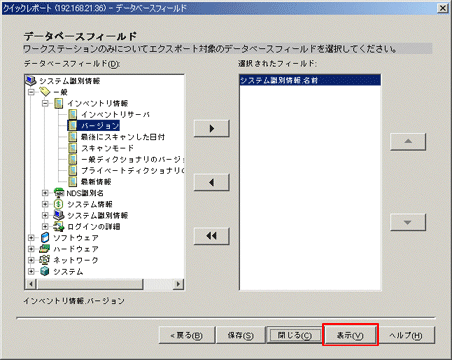Collapse the インベントリ情報 tree node

(45, 103)
